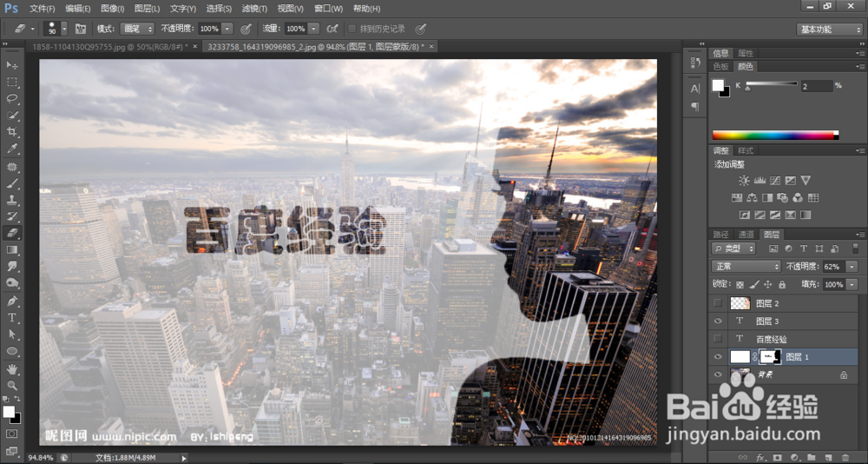Open the 图像(I) menu
The width and height of the screenshot is (868, 464).
point(112,9)
